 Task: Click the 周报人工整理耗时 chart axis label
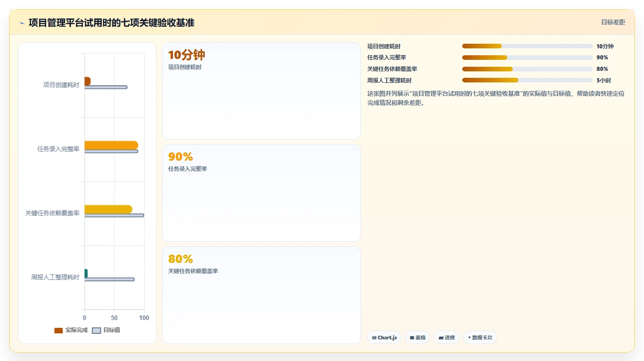tap(55, 277)
